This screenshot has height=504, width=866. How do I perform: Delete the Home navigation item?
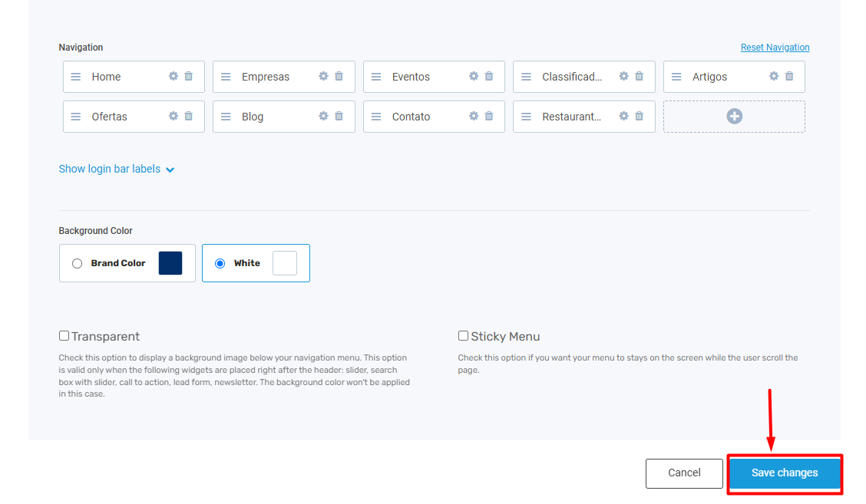(189, 76)
